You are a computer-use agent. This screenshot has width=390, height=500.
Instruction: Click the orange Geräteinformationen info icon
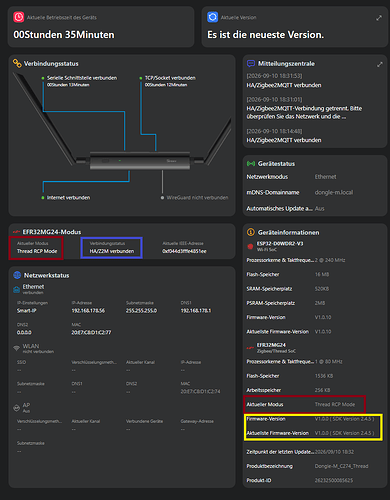tap(251, 232)
